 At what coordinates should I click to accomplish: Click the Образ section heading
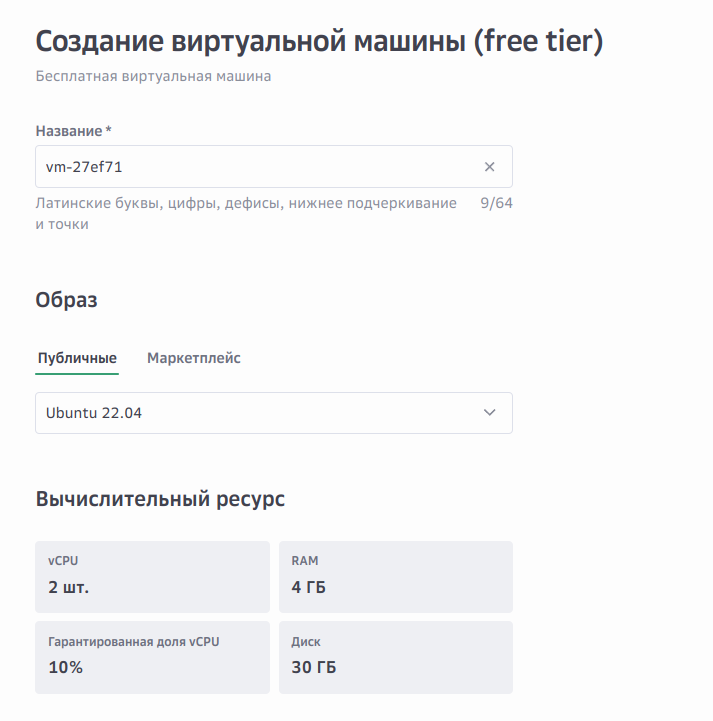point(67,300)
